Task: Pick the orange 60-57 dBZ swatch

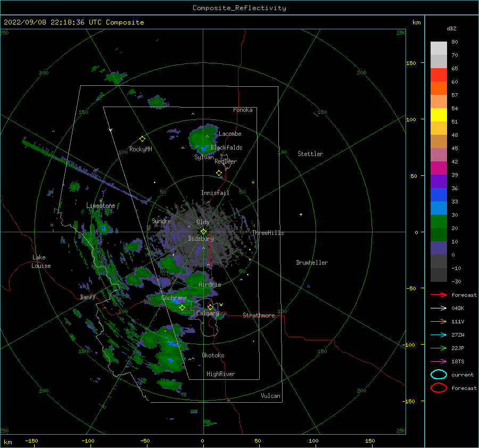Action: click(x=439, y=88)
